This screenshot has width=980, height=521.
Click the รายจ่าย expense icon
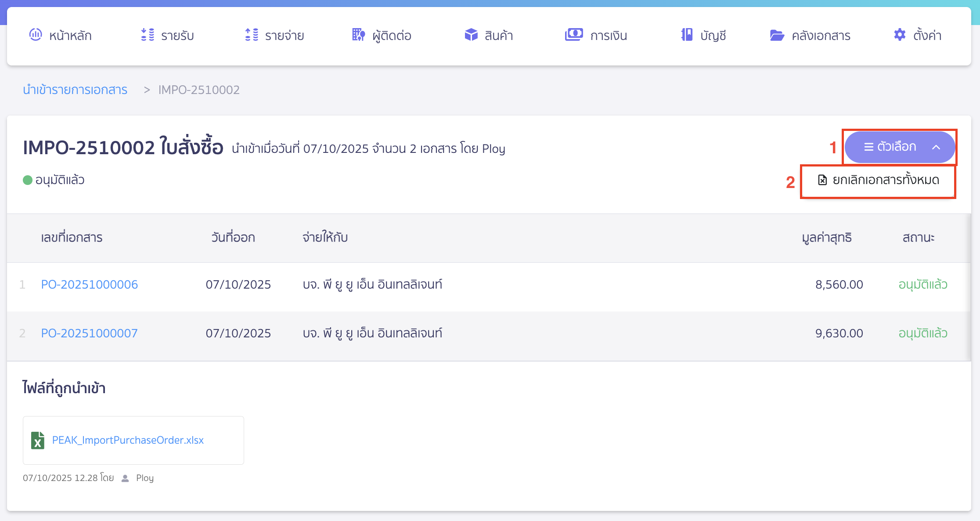click(x=251, y=35)
